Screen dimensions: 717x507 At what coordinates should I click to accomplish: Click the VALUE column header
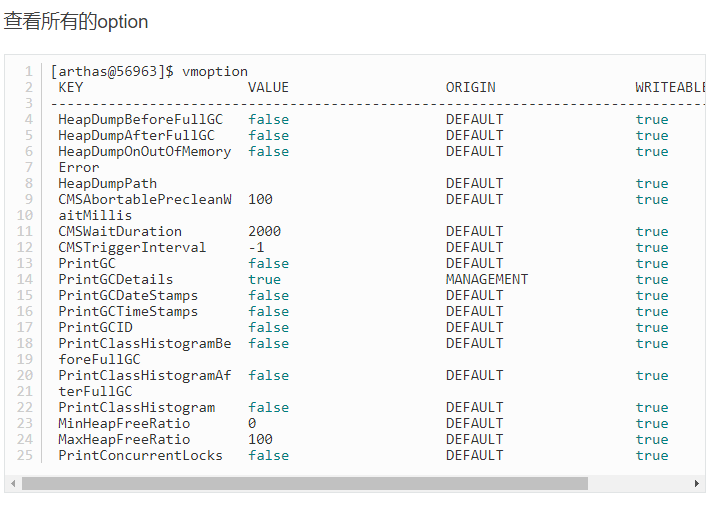pyautogui.click(x=268, y=87)
